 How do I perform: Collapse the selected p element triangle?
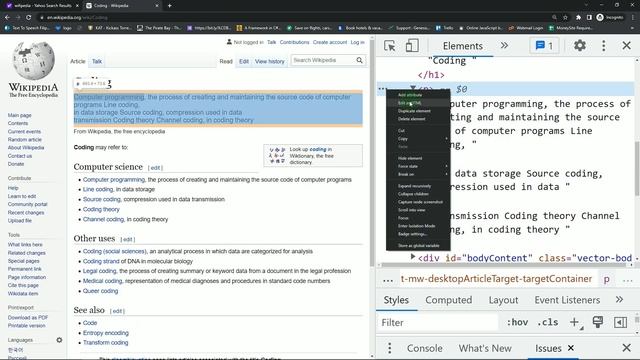coord(413,88)
